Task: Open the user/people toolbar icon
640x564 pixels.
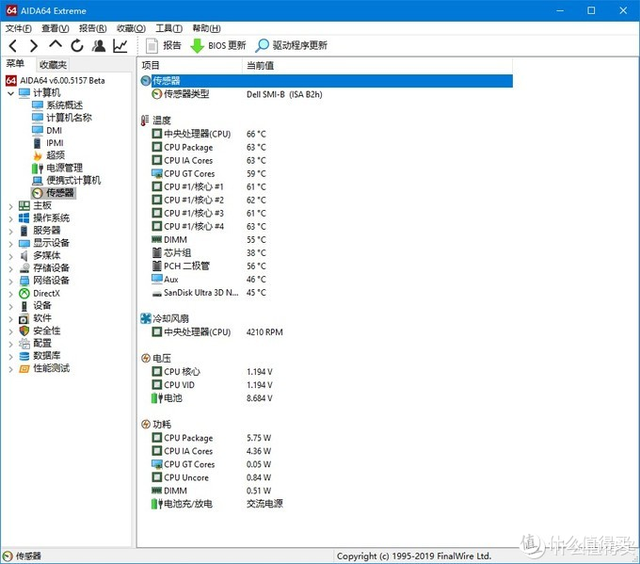Action: (x=98, y=46)
